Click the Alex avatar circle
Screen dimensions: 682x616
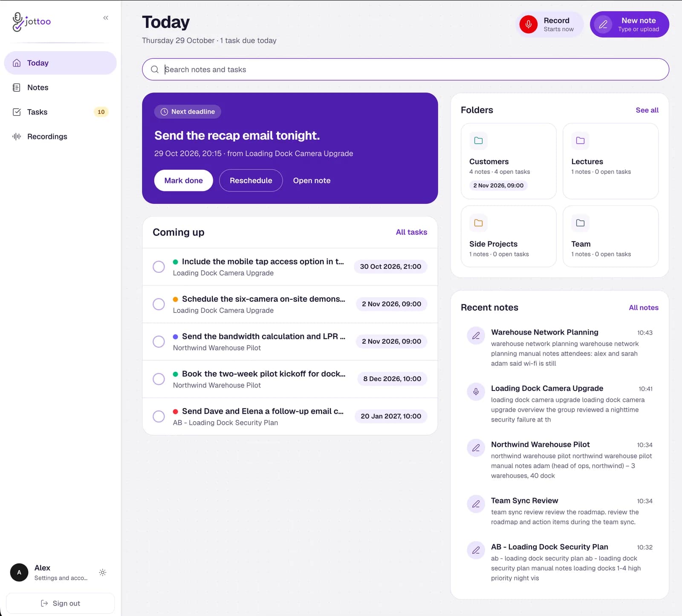point(19,573)
